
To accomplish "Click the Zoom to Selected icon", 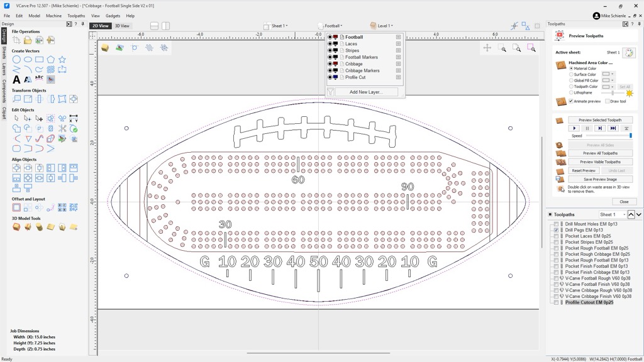I will [531, 48].
